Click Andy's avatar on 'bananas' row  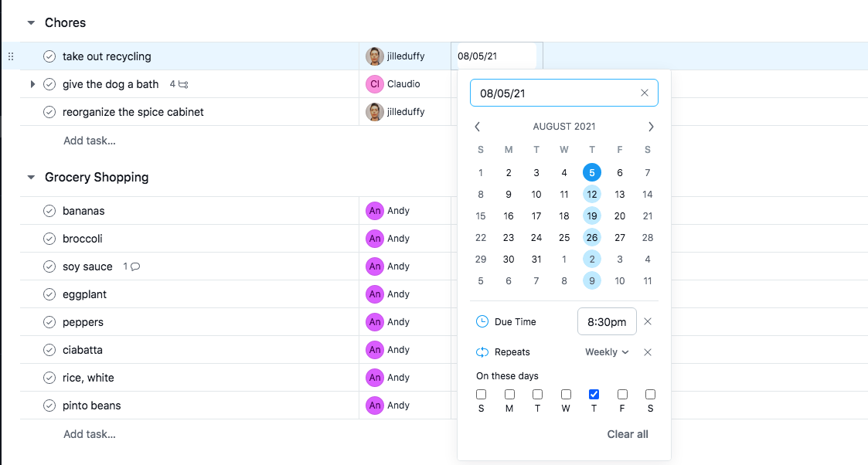click(x=375, y=211)
